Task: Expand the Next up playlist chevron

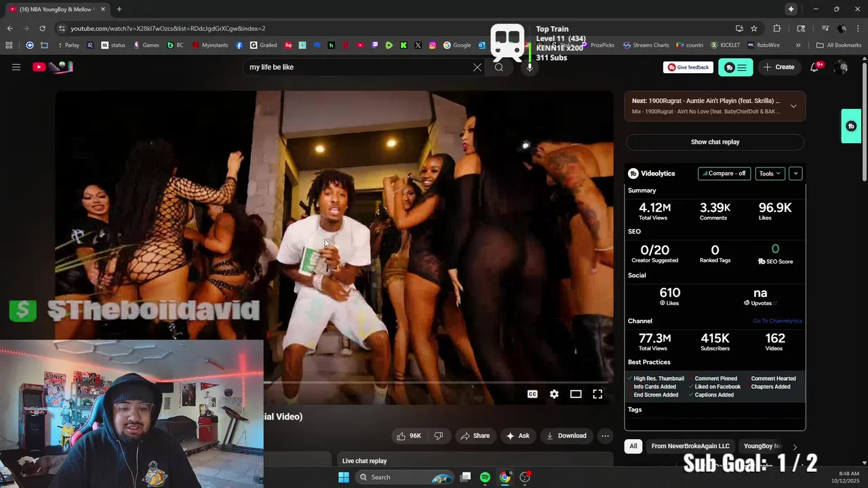Action: click(793, 106)
